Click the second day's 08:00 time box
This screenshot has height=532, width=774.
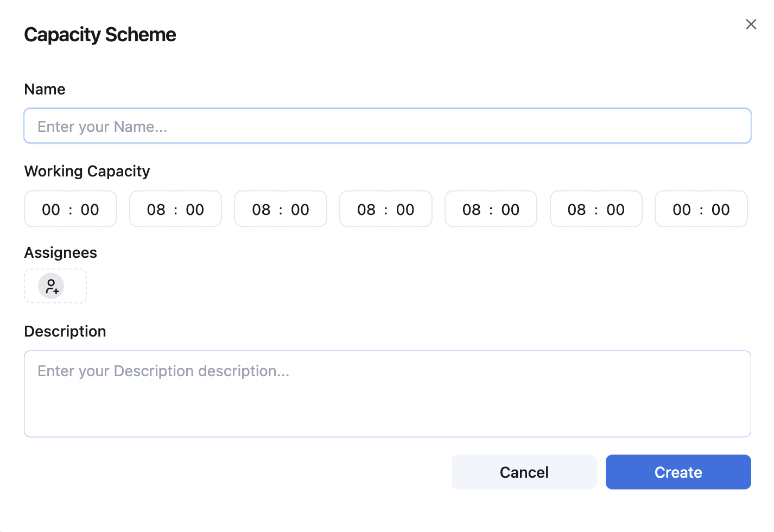point(175,209)
